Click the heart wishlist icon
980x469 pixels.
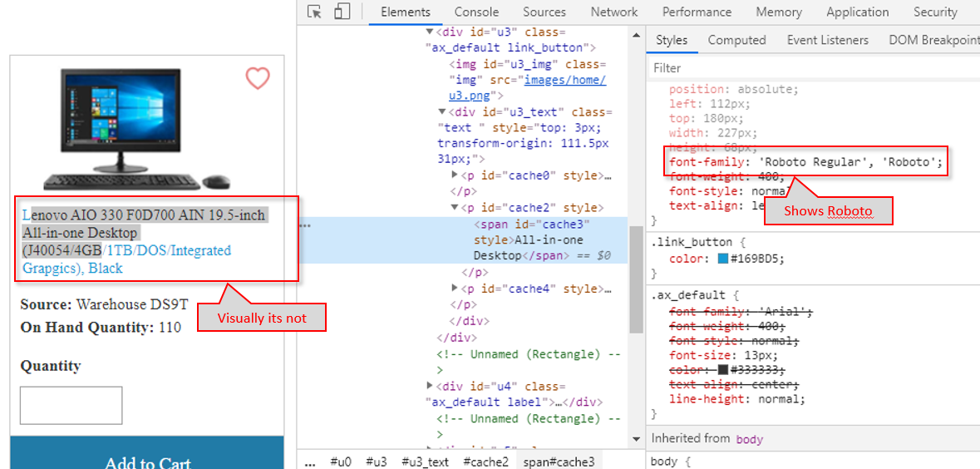(x=258, y=78)
